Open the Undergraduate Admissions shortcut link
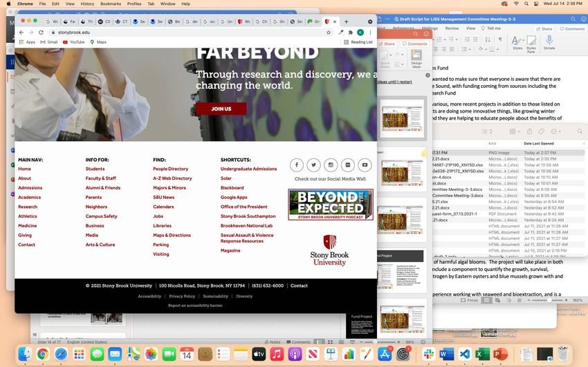The height and width of the screenshot is (367, 588). coord(248,169)
